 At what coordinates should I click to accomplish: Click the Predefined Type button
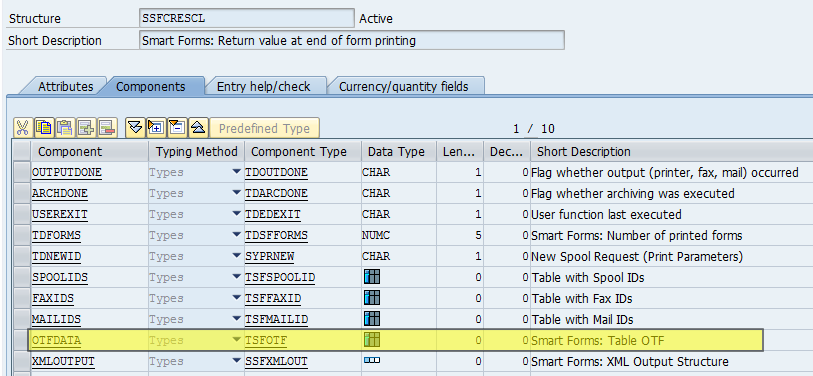pyautogui.click(x=264, y=128)
